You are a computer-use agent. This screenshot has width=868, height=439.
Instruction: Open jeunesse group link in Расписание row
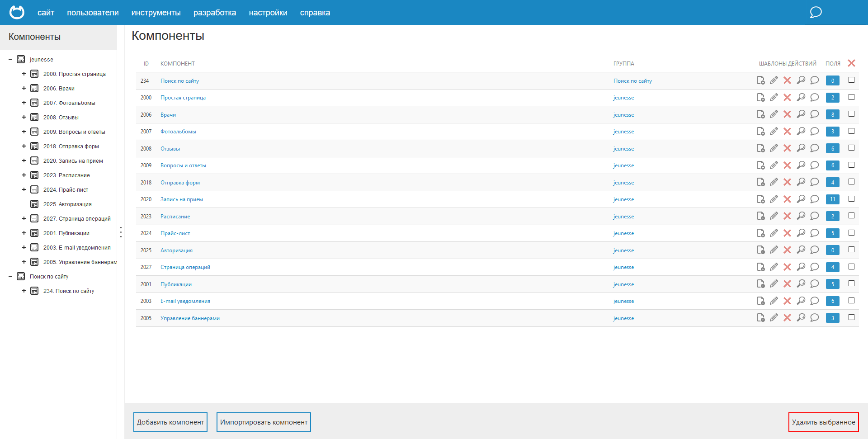pyautogui.click(x=623, y=217)
